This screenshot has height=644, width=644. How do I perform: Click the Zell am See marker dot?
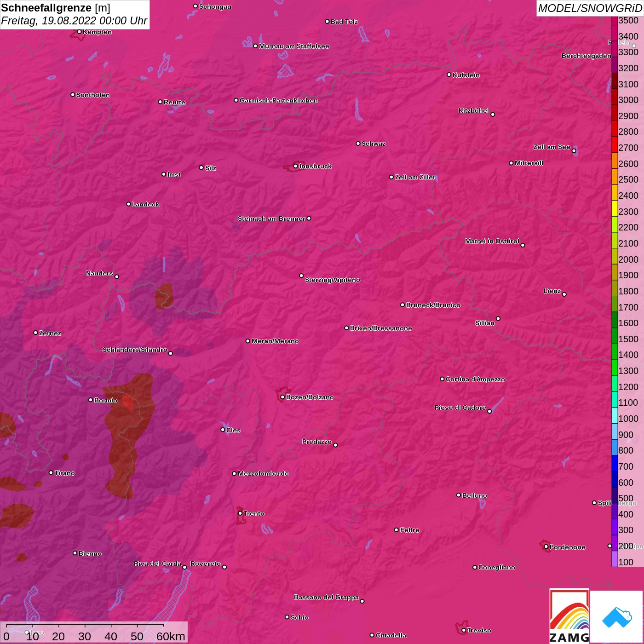click(574, 150)
